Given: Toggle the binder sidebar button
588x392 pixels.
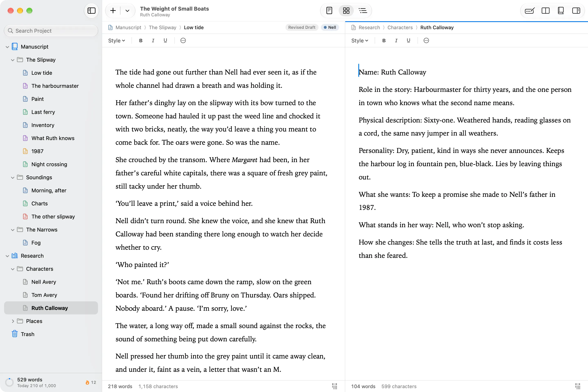Looking at the screenshot, I should [91, 10].
